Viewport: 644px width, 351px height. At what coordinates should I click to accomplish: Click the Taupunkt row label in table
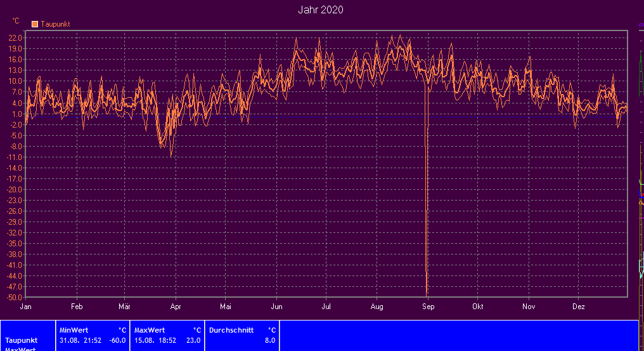(x=22, y=340)
